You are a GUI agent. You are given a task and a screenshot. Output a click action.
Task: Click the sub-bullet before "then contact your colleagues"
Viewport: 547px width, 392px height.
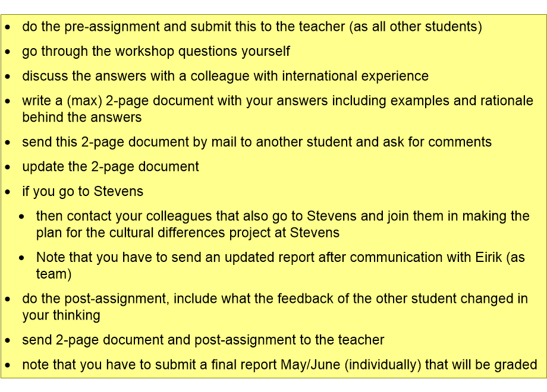coord(21,217)
